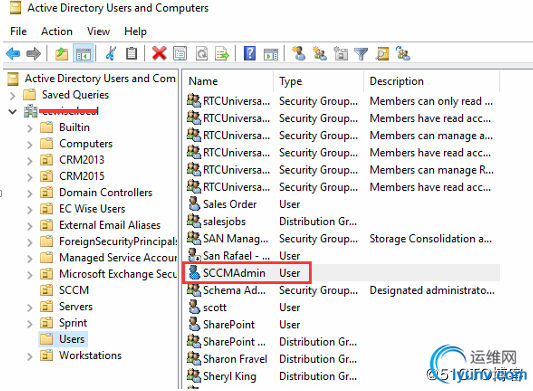Click the Copy clipboard icon
The height and width of the screenshot is (391, 533).
pos(131,53)
